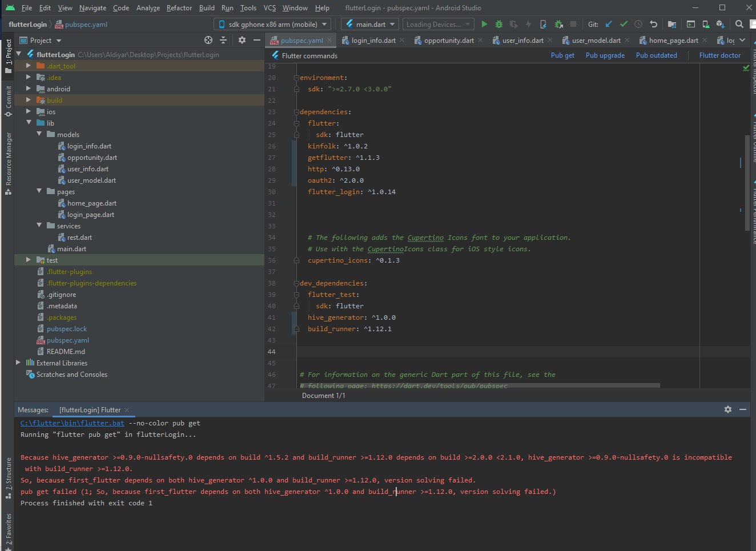Expand the test folder
This screenshot has height=551, width=756.
click(29, 260)
